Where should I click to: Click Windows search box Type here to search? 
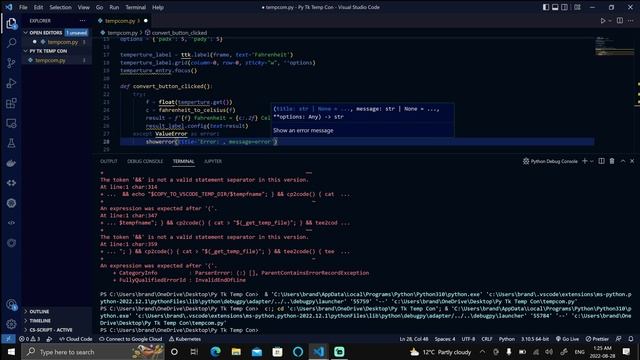pyautogui.click(x=93, y=351)
